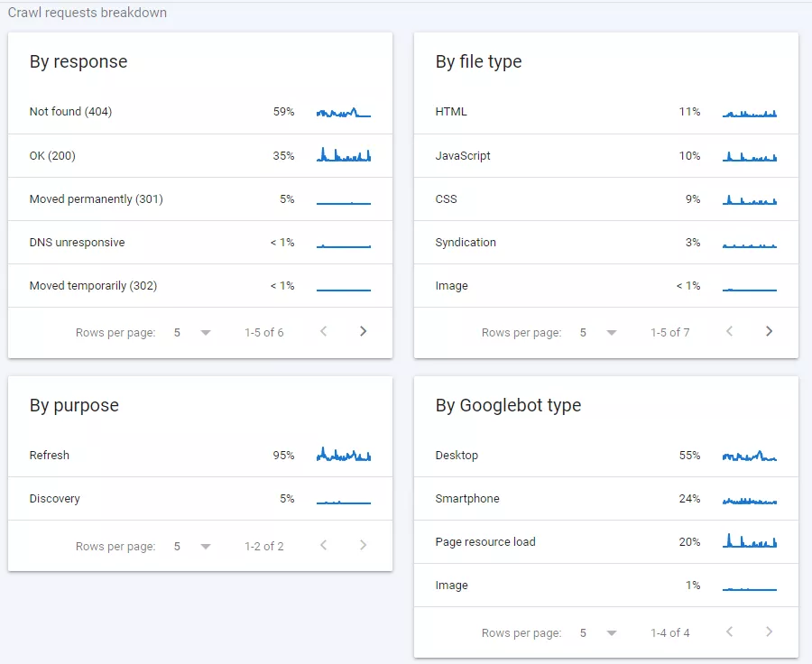Click next page arrow in By purpose table
Viewport: 812px width, 664px height.
[x=363, y=546]
